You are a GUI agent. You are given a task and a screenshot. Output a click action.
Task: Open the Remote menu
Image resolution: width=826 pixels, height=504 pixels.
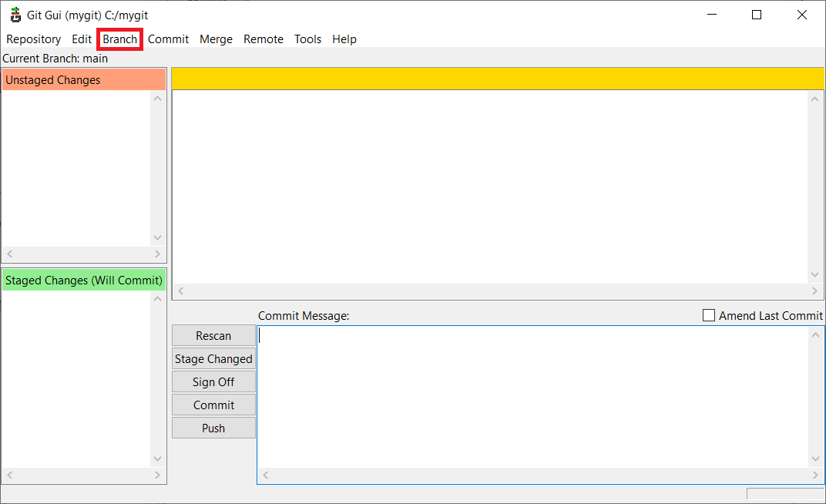click(x=264, y=39)
